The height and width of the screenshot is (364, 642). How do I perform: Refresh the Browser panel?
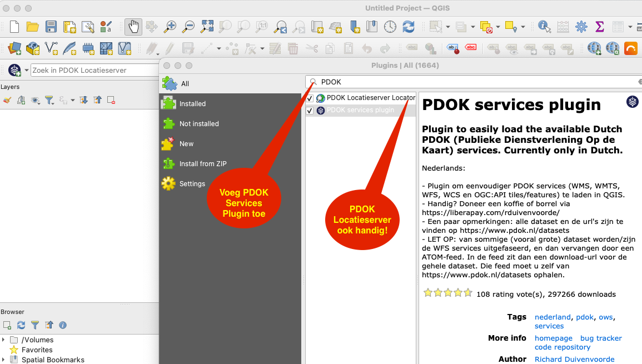point(21,325)
